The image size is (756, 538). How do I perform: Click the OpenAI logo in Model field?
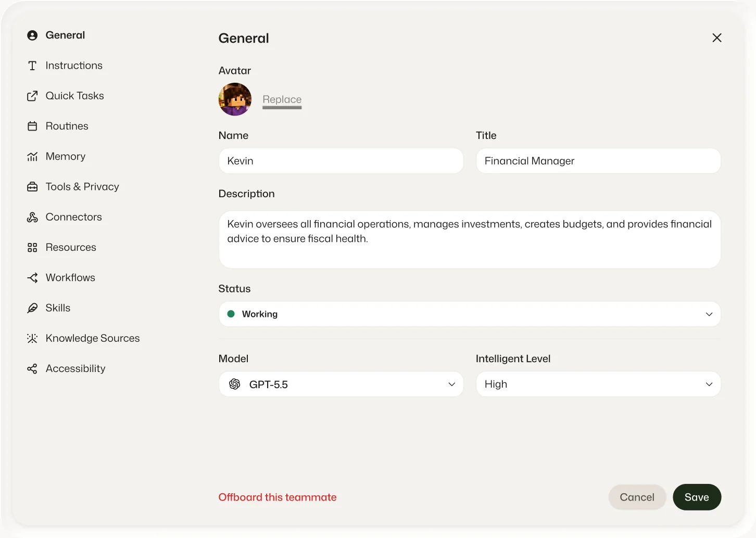click(235, 384)
